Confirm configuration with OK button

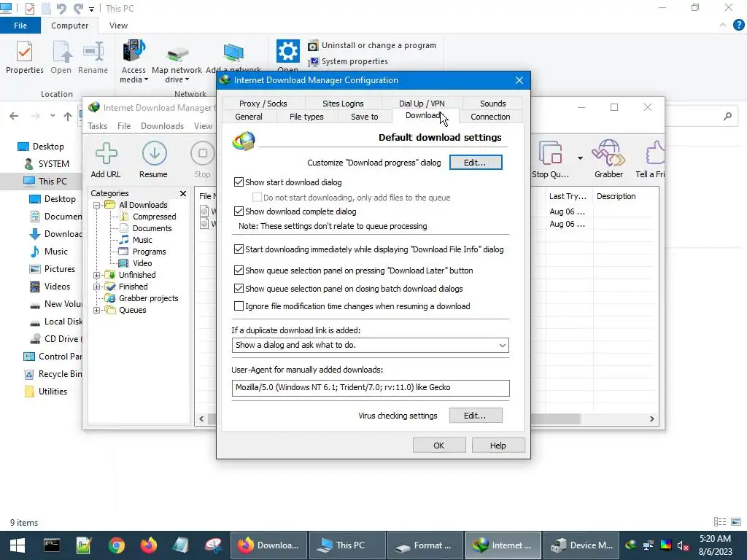438,446
